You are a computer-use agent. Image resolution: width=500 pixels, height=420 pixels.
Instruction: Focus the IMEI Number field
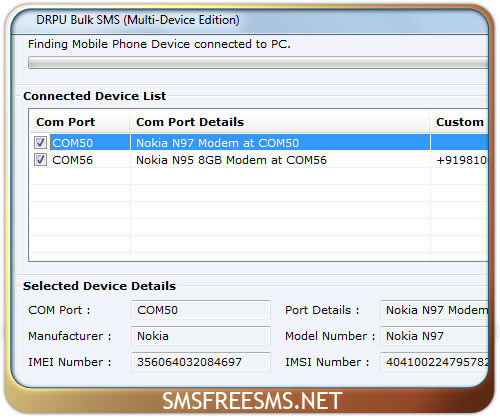coord(201,362)
